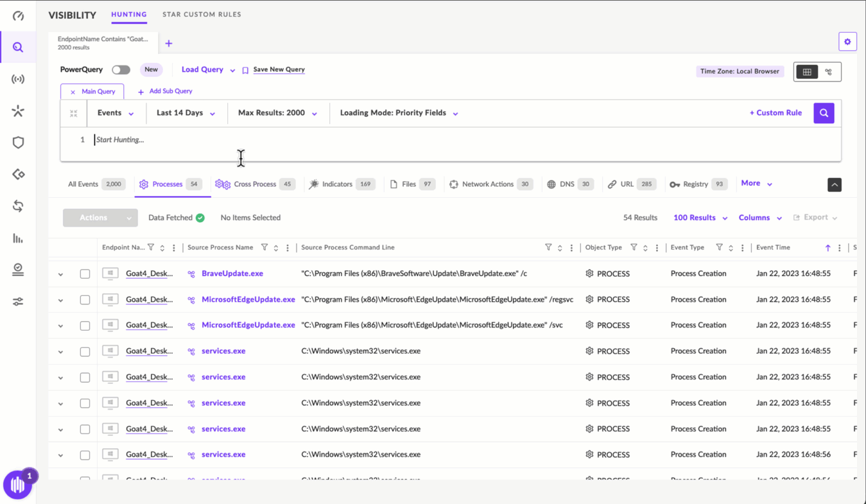Expand the Max Results: 2000 dropdown
Screen dimensions: 866x504
(x=277, y=113)
